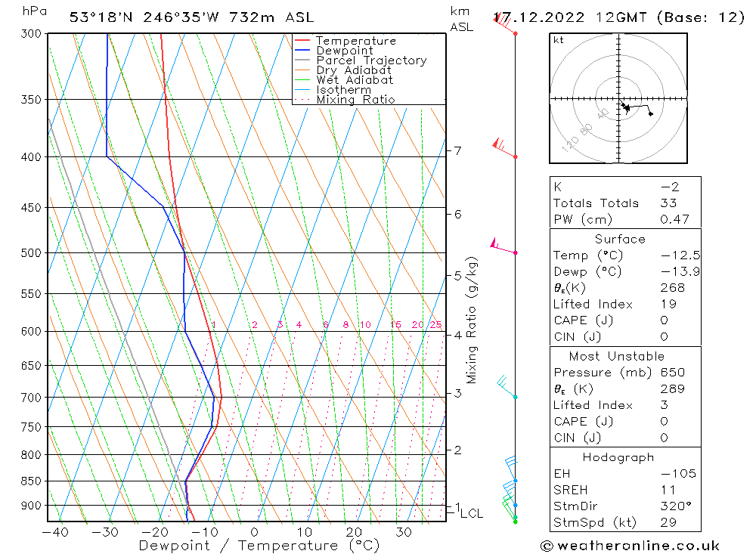Click the Surface section heading
The height and width of the screenshot is (554, 756).
620,239
